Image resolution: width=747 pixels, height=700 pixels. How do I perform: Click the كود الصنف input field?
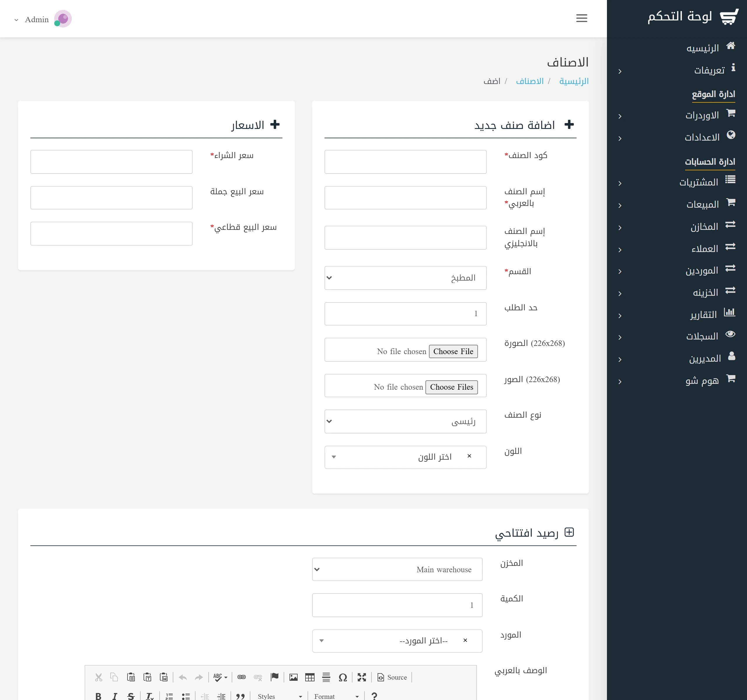coord(405,162)
